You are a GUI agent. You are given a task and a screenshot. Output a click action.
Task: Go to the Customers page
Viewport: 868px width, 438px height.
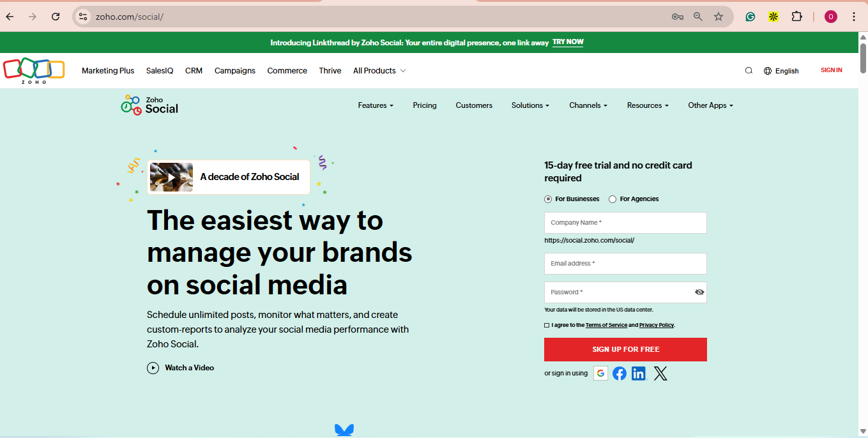coord(474,105)
